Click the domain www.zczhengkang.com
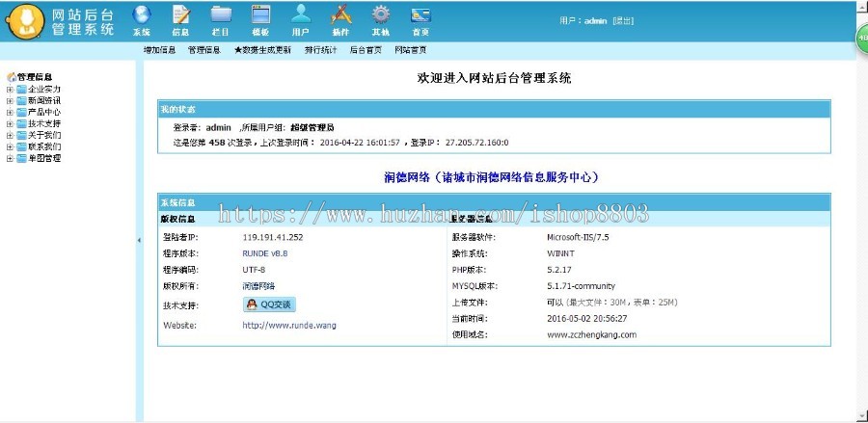 592,335
